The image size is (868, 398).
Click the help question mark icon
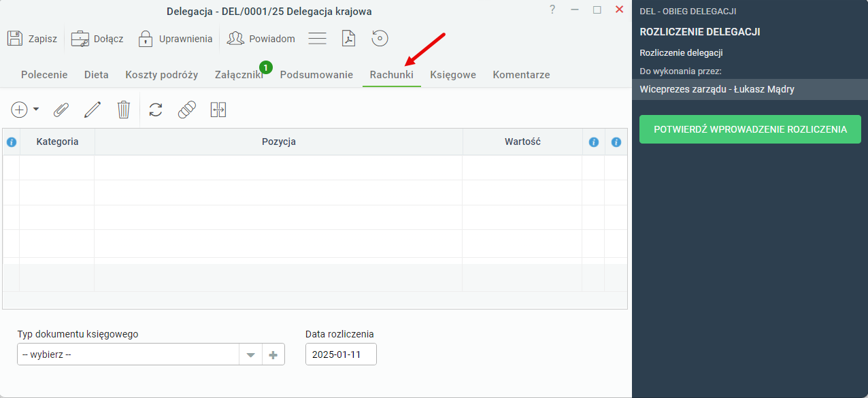(x=552, y=10)
